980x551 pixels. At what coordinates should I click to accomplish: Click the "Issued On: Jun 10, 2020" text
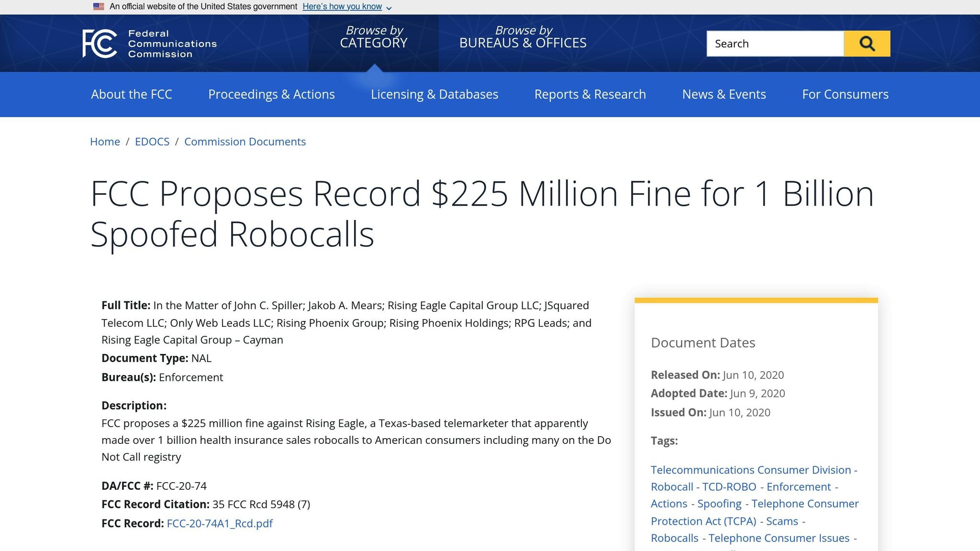click(711, 412)
